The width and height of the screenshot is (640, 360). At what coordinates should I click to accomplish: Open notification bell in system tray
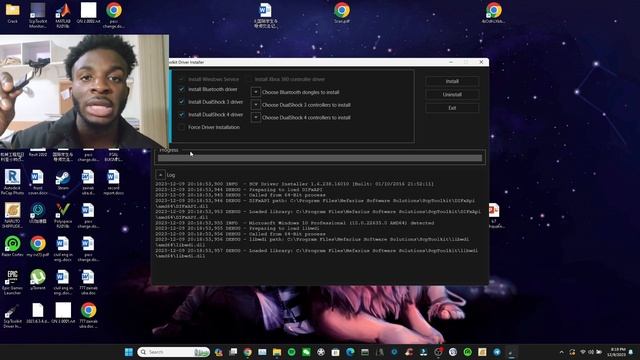point(631,352)
